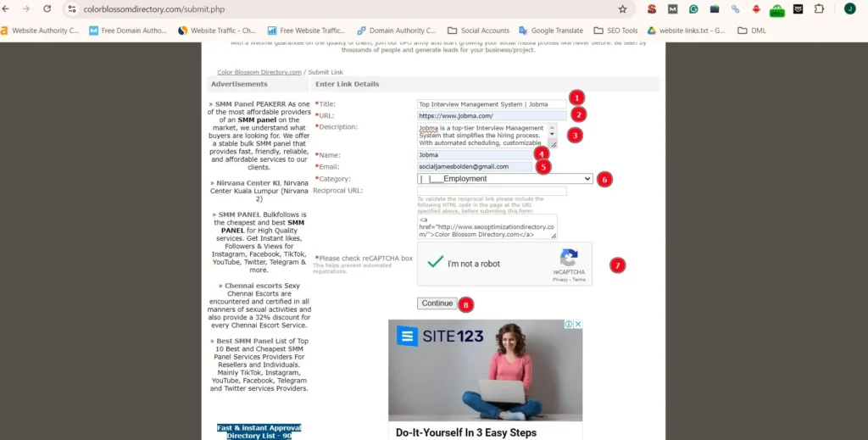Click the reciprocal HTML code text area
Viewport: 868px width, 440px height.
[487, 227]
